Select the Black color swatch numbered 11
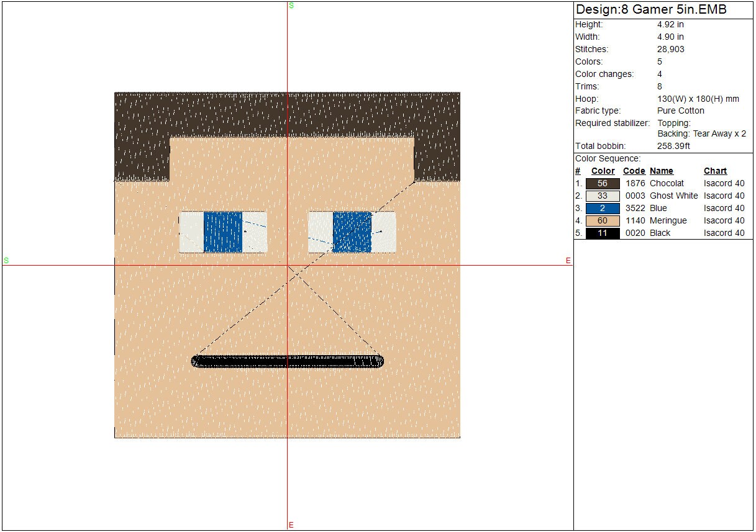 (602, 233)
